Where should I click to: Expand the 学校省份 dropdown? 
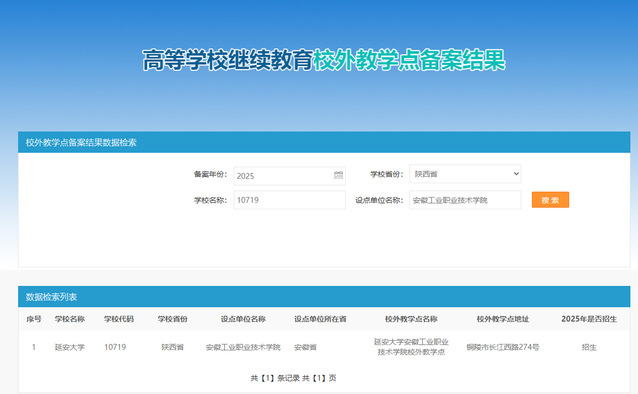point(465,174)
